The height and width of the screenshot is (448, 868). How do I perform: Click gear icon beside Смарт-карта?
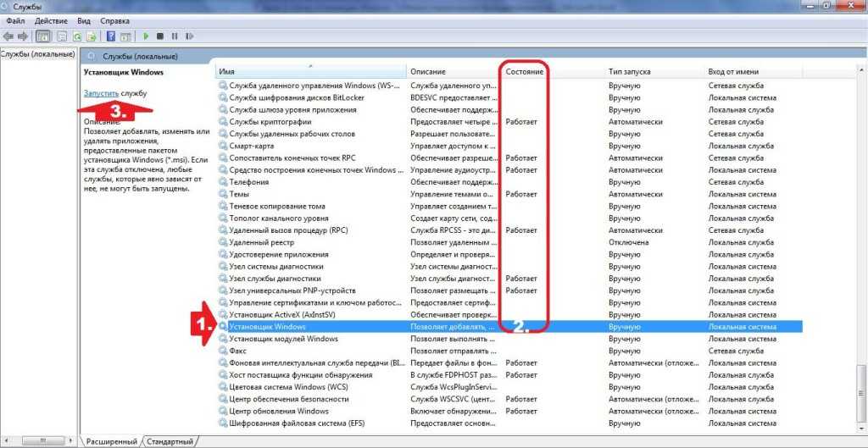[223, 146]
